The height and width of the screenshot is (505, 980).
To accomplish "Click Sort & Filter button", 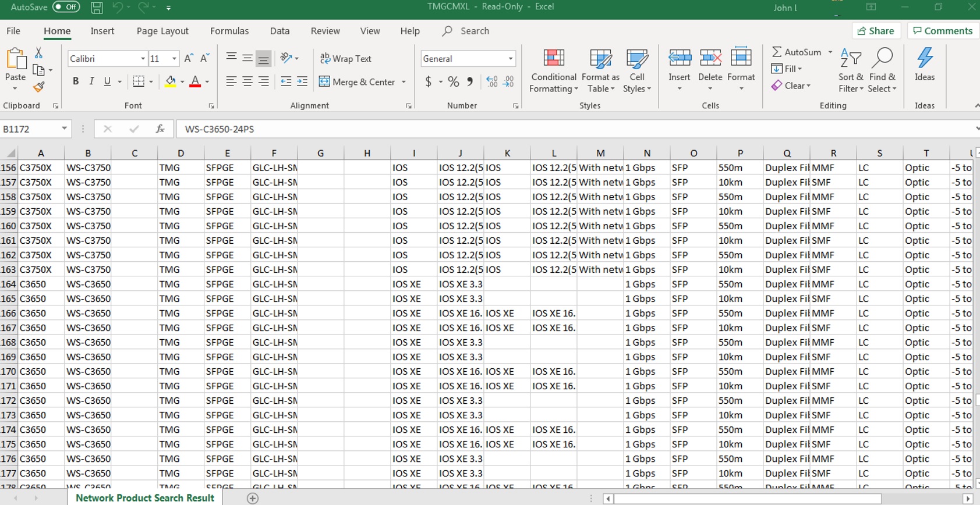I will point(851,70).
